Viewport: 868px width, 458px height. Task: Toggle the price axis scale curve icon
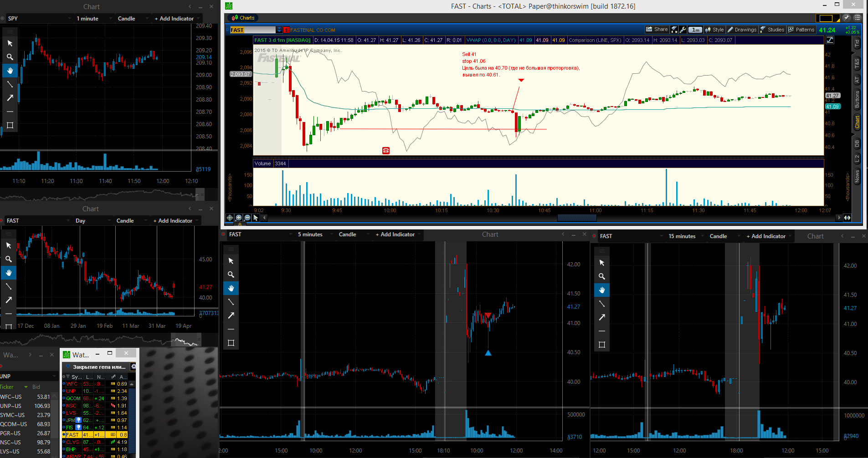coord(830,40)
